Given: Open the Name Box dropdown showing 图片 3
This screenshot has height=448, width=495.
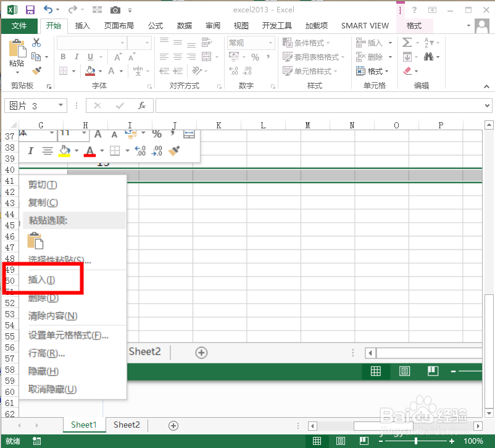Looking at the screenshot, I should pos(60,105).
